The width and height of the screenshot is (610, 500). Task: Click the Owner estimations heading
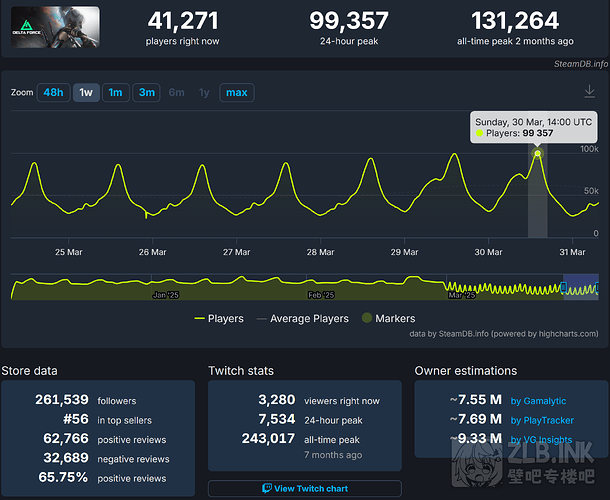coord(466,371)
